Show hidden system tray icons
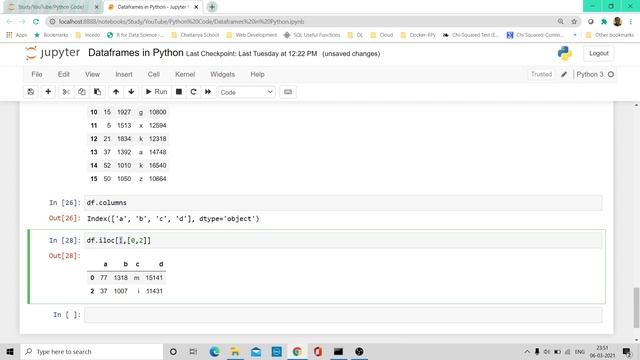The width and height of the screenshot is (640, 360). point(527,351)
